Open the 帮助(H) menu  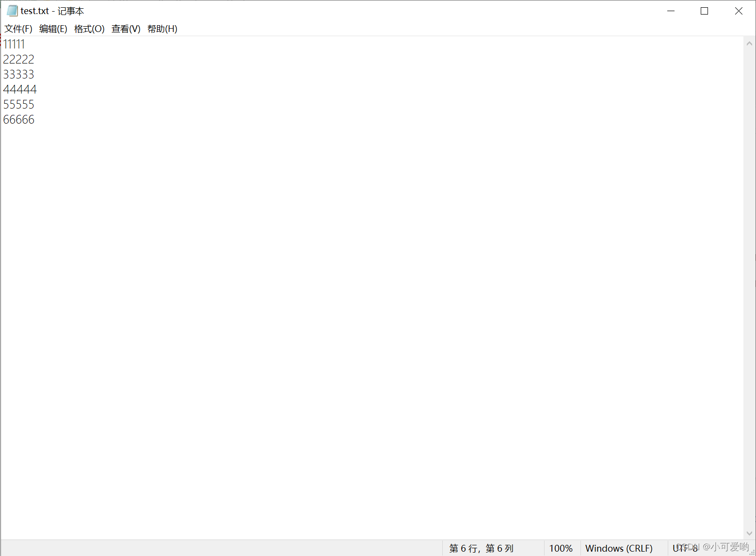click(162, 29)
